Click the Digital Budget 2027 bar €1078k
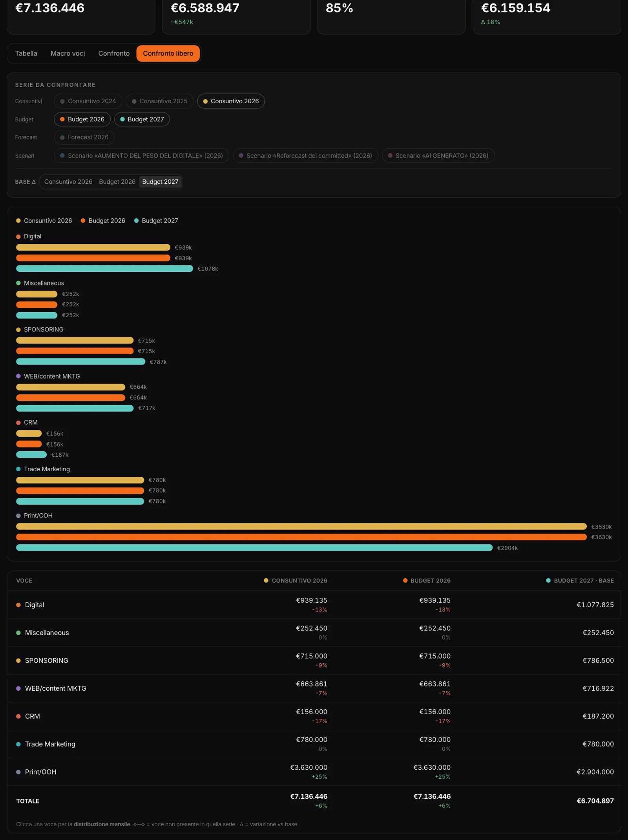 [x=104, y=269]
